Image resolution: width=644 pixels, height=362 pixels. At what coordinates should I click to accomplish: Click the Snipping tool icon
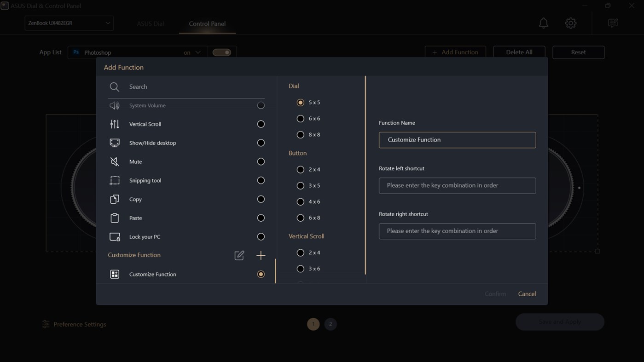[114, 180]
